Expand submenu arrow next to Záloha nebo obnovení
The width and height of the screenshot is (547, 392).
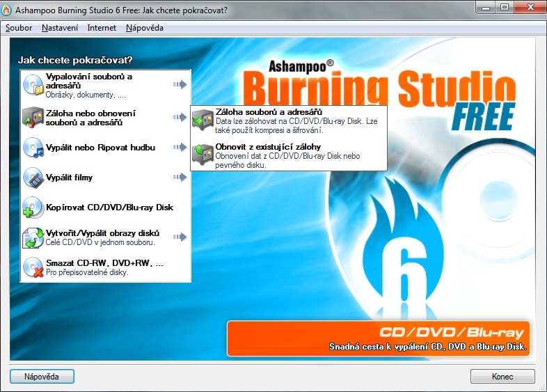[x=180, y=117]
